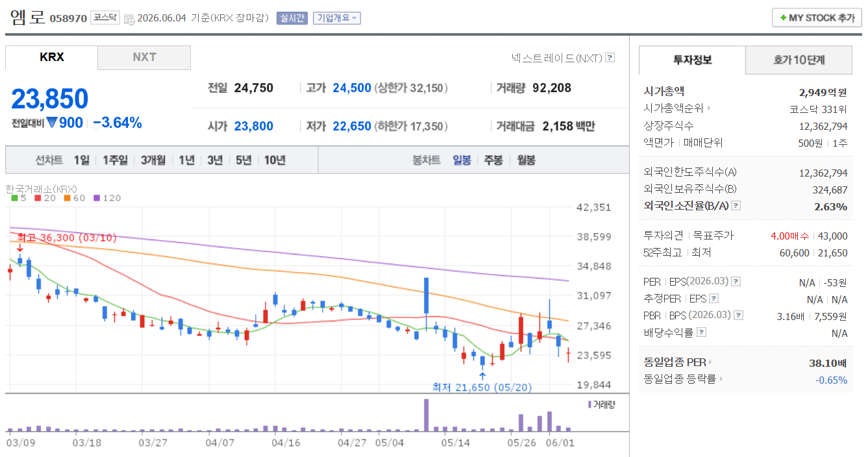Click the orange 60-day moving average legend
Viewport: 868px width, 457px height.
pyautogui.click(x=75, y=198)
